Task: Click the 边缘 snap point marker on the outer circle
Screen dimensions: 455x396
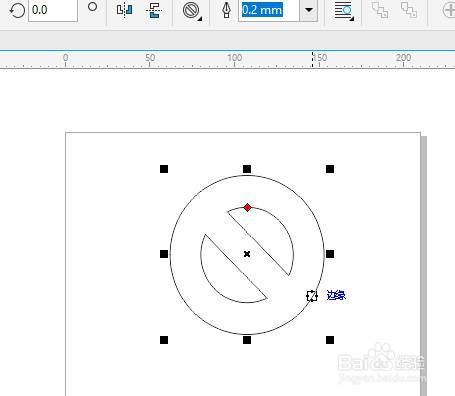Action: pyautogui.click(x=312, y=296)
